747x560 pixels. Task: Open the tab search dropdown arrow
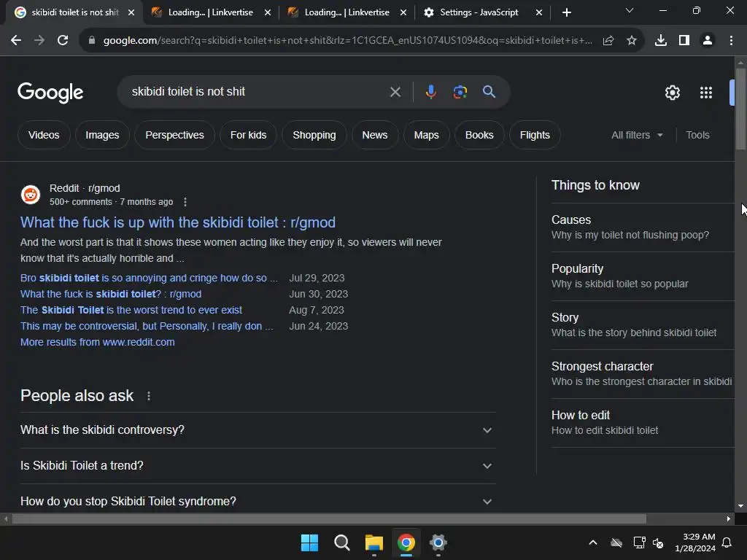coord(630,10)
